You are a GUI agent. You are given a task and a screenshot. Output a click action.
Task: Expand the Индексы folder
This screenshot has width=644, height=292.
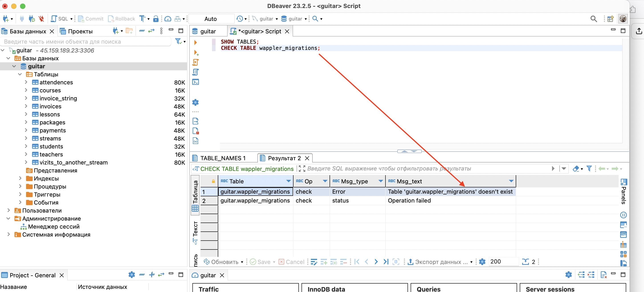tap(20, 178)
